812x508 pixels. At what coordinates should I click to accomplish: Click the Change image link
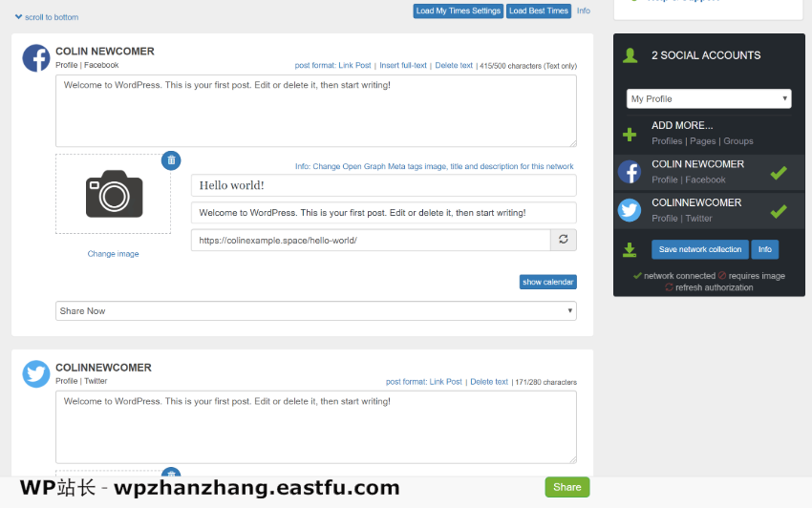pos(114,254)
